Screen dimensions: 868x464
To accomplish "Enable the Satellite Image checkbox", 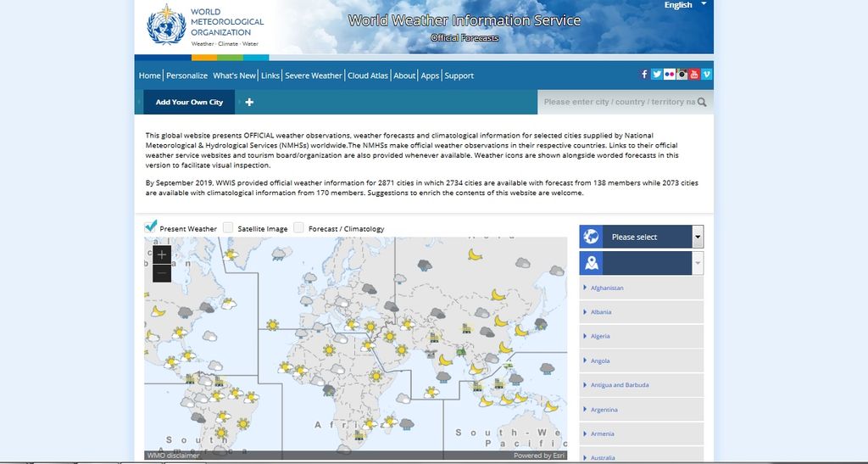I will coord(228,227).
